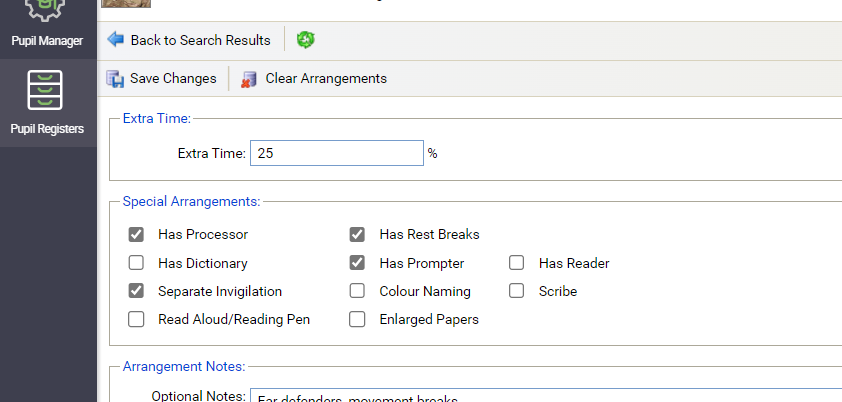Click the Save Changes floppy disk icon
Viewport: 842px width, 402px height.
point(116,78)
